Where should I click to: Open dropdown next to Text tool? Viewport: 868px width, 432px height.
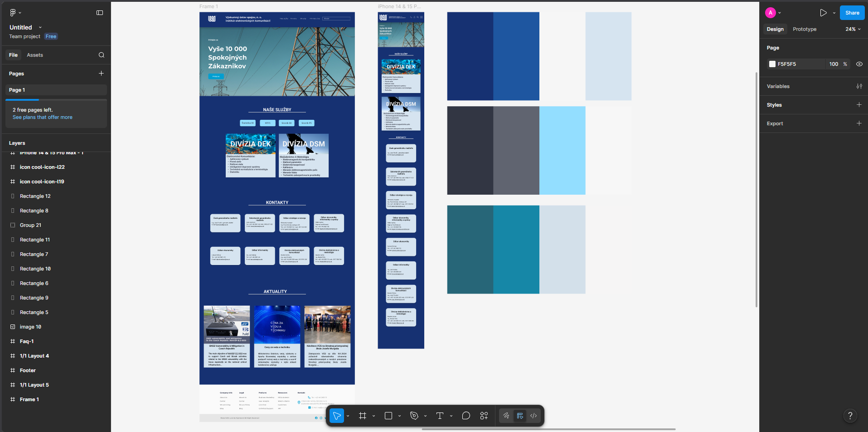(x=451, y=416)
